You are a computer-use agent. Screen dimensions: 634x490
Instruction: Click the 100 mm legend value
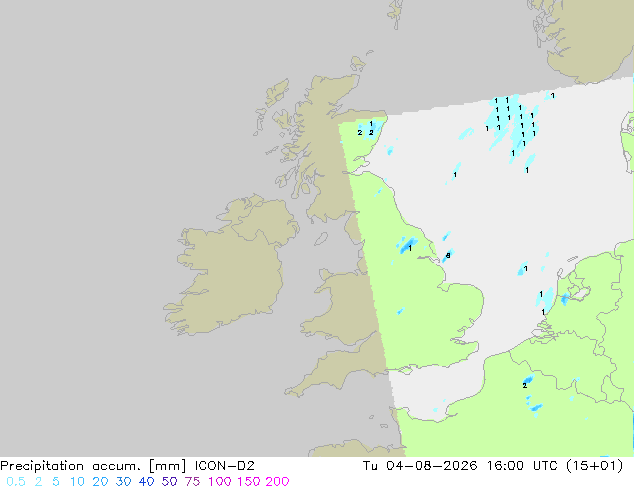220,482
